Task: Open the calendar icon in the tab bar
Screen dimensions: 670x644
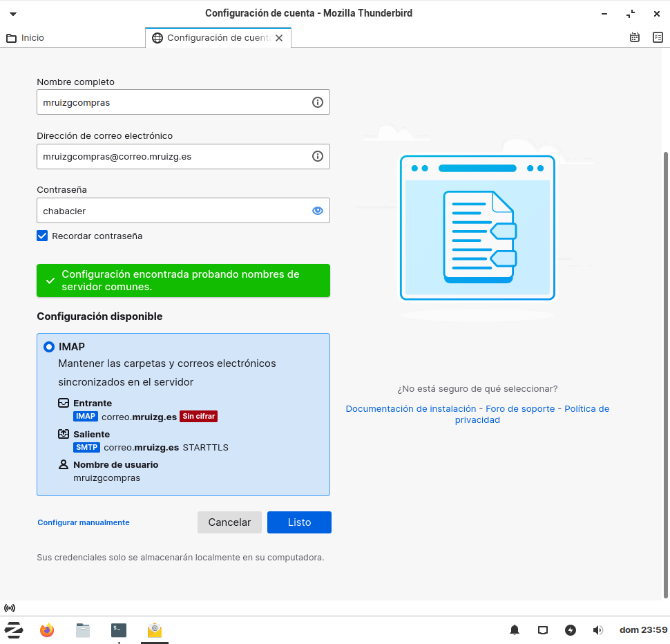Action: click(635, 37)
